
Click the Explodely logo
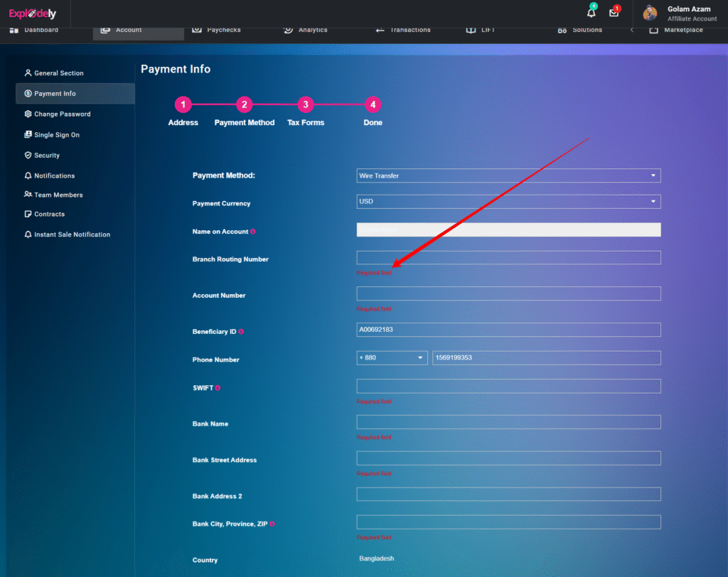33,14
